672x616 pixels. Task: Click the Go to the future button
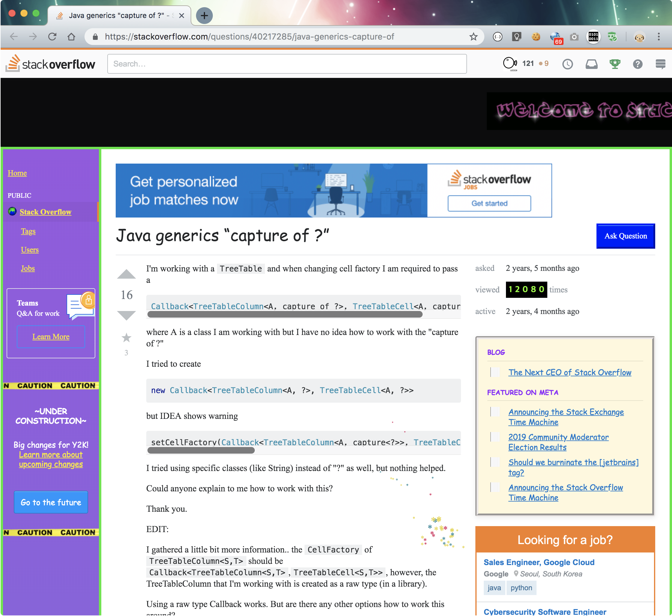click(51, 502)
